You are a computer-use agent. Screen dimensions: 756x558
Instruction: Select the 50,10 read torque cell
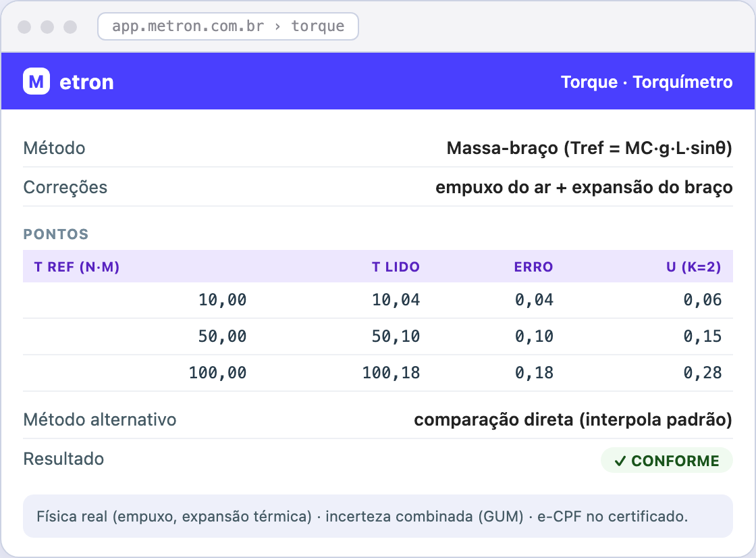pyautogui.click(x=396, y=336)
